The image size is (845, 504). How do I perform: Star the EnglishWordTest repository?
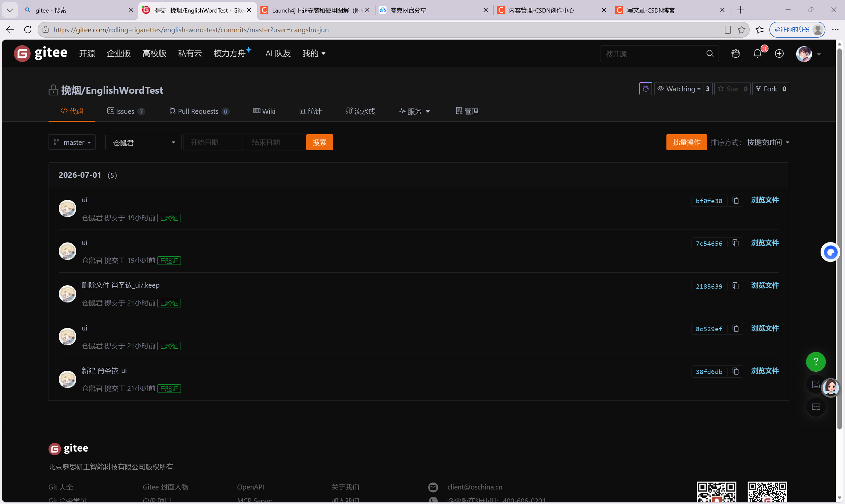pyautogui.click(x=728, y=89)
